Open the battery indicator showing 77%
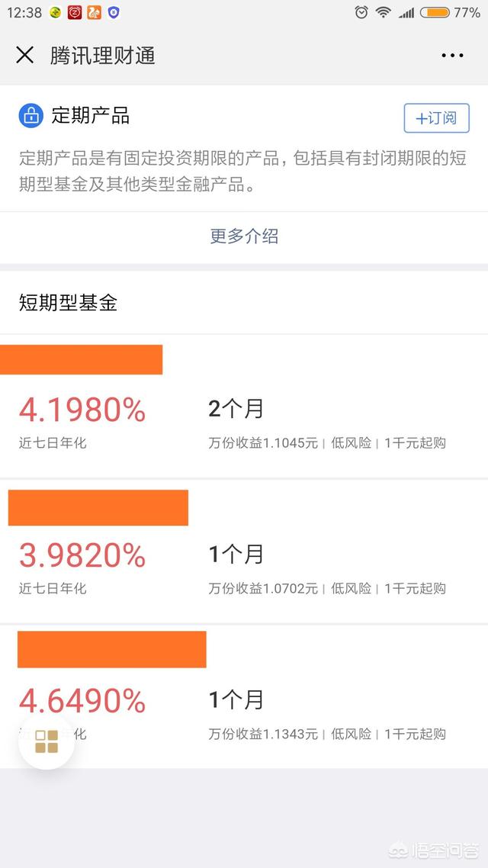Image resolution: width=488 pixels, height=868 pixels. tap(435, 12)
